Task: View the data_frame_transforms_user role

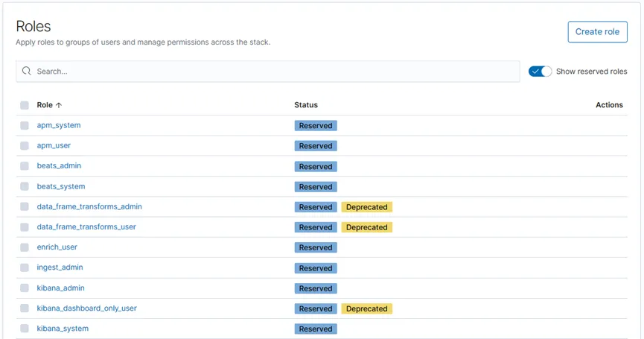Action: pos(86,226)
